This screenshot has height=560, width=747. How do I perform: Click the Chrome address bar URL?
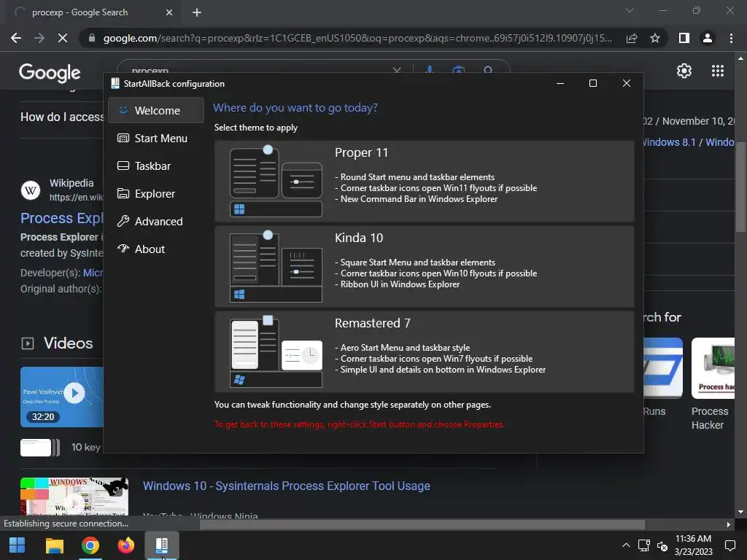[357, 38]
